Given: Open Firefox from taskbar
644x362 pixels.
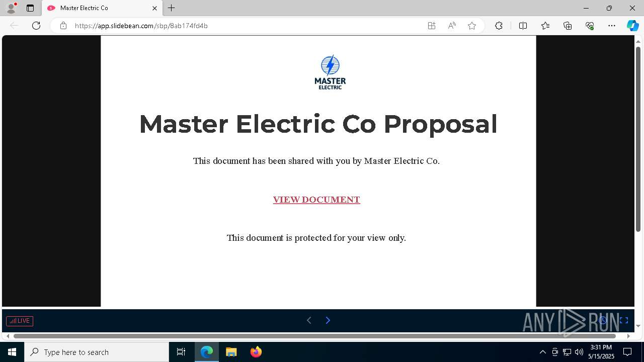Looking at the screenshot, I should coord(256,352).
